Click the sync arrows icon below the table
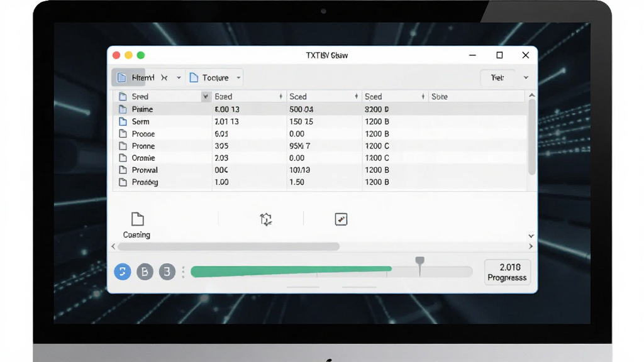644x362 pixels. 266,219
